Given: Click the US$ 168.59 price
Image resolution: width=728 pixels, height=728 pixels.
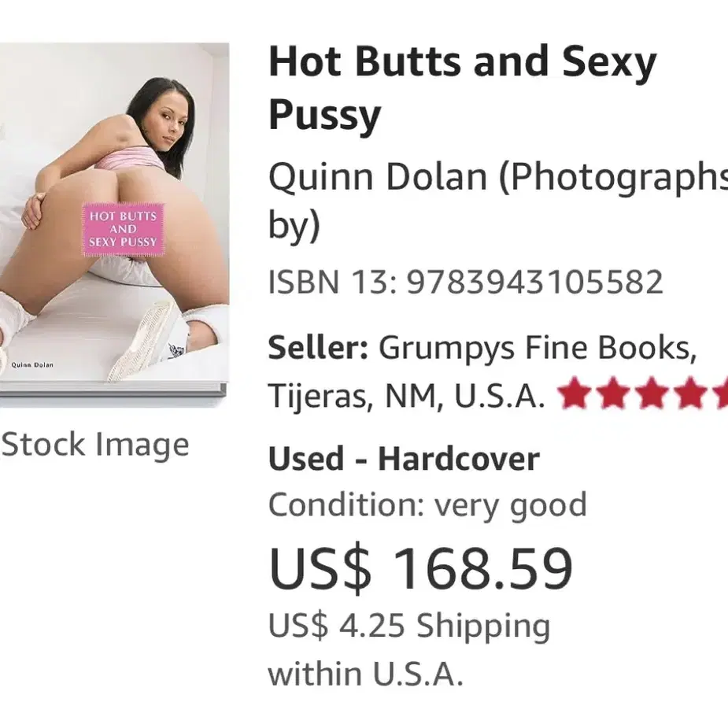Looking at the screenshot, I should click(x=420, y=569).
